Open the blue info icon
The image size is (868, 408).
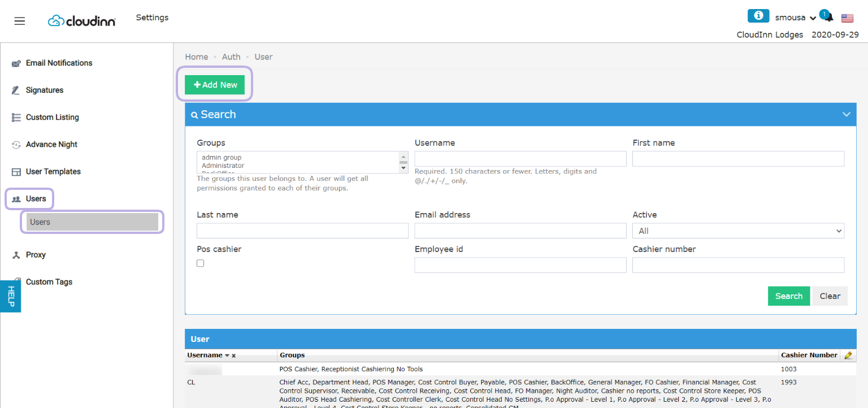coord(758,16)
